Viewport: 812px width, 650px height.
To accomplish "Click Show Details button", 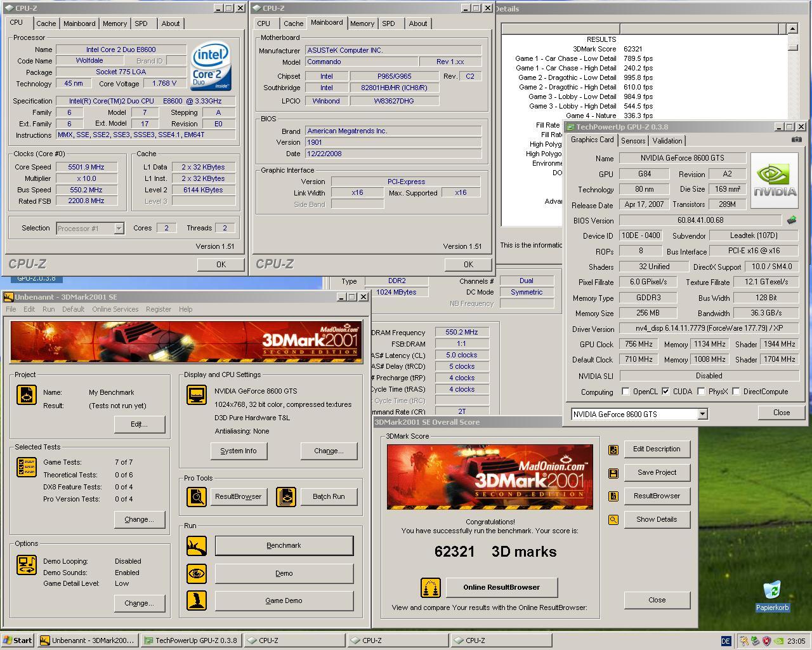I will [x=657, y=519].
